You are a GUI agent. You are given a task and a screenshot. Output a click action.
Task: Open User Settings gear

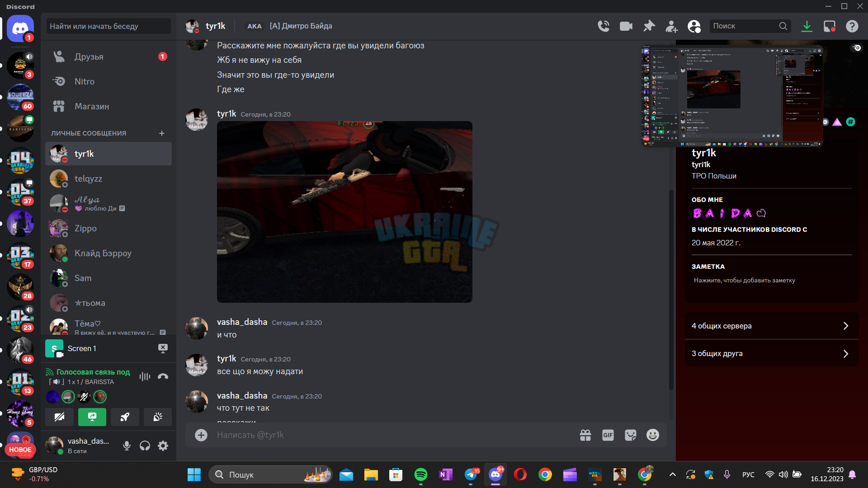click(163, 446)
